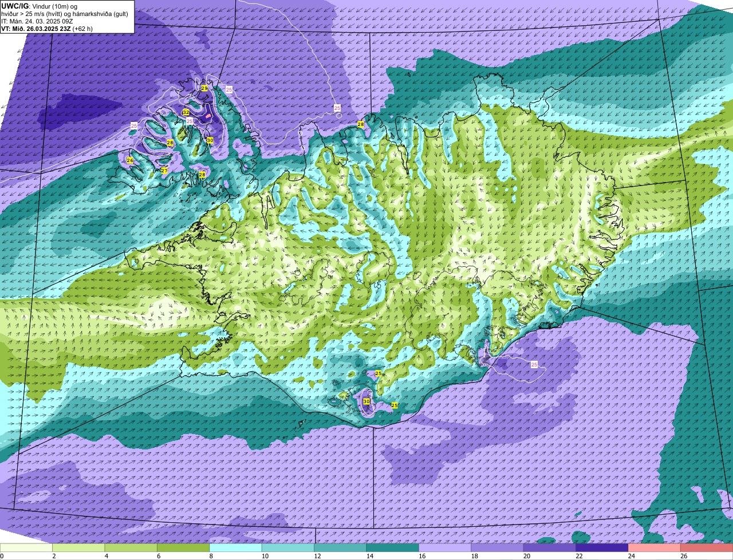Select the 8–10 m/s pale cyan swatch

[236, 548]
